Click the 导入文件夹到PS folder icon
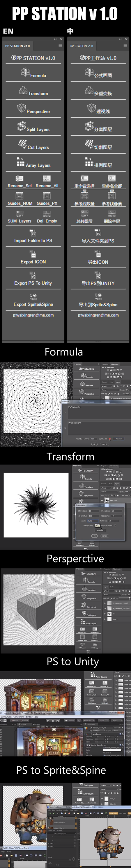The width and height of the screenshot is (131, 868). click(x=98, y=233)
